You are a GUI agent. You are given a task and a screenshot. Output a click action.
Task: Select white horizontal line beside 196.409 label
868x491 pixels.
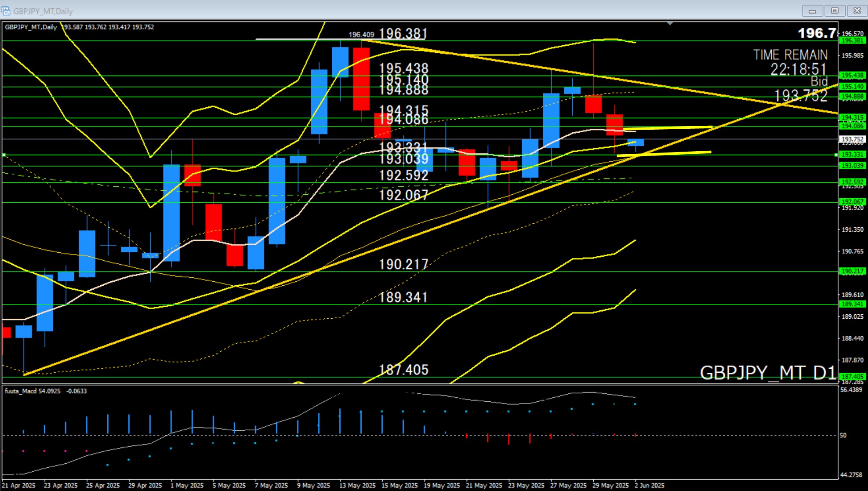pos(341,39)
